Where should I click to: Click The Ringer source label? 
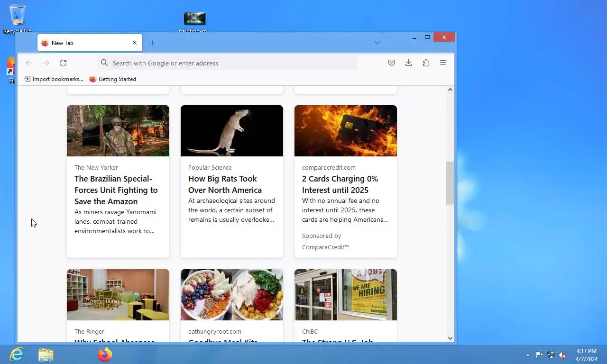(x=89, y=331)
